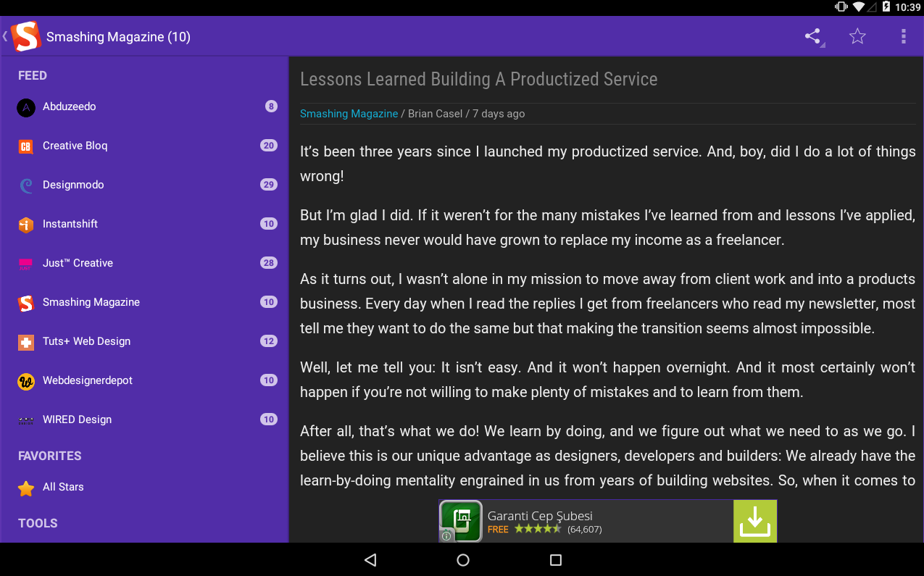Click the Smashing Magazine feed icon in sidebar

26,303
